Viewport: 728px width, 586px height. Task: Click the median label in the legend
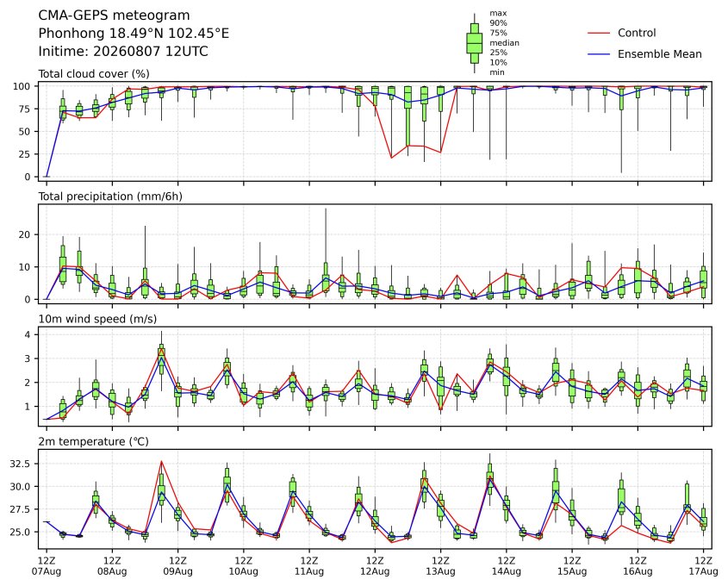tap(504, 43)
